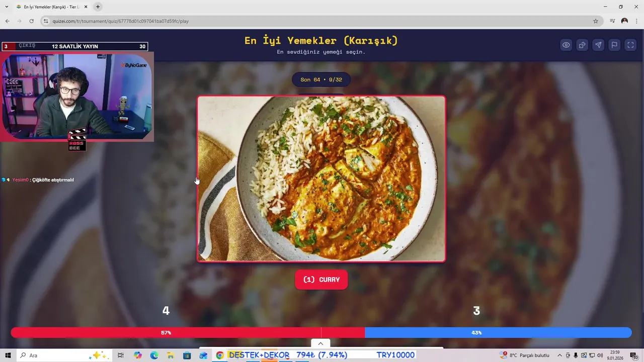Screen dimensions: 644x362
Task: Click the 12 SAATLİK YAYIN overlay label
Action: pos(75,46)
